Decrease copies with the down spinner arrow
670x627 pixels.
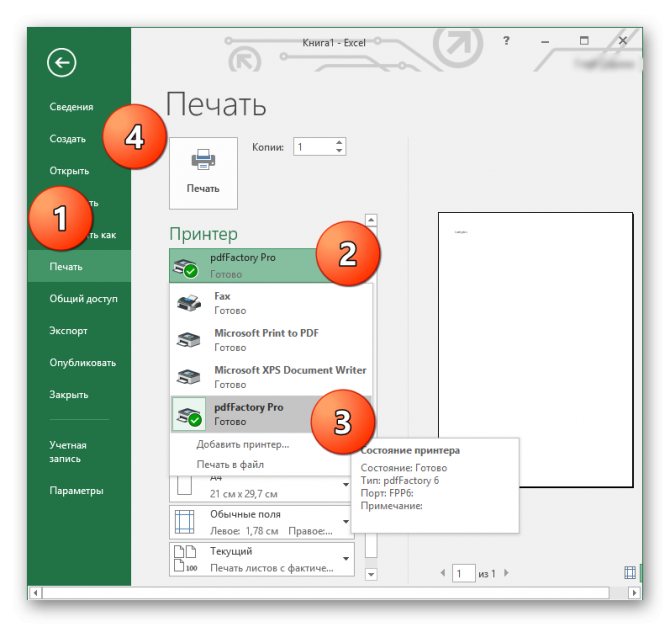tap(339, 150)
